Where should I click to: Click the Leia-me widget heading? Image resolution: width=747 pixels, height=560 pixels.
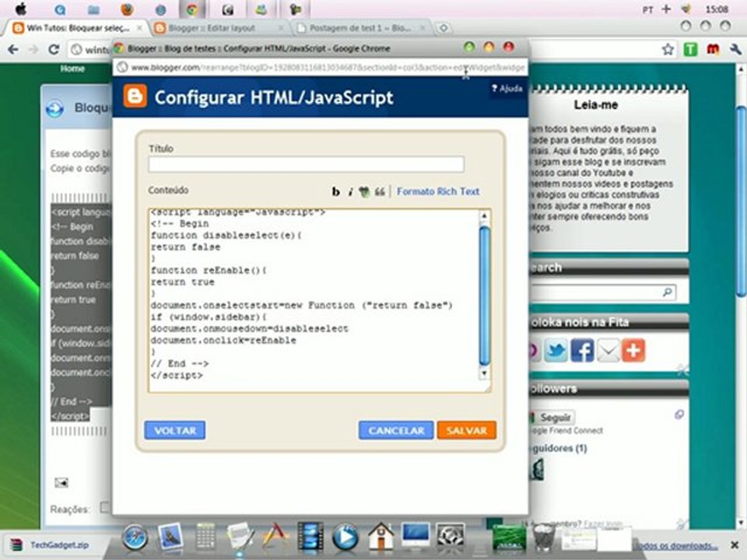click(596, 105)
